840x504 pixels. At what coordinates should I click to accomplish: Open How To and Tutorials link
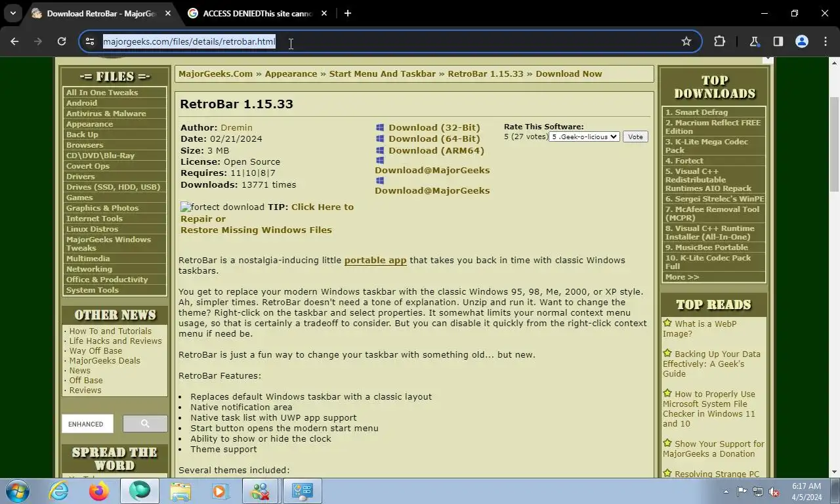(x=110, y=331)
